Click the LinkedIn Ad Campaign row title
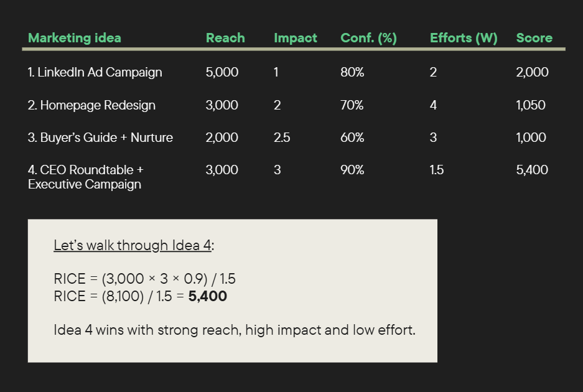 point(95,72)
